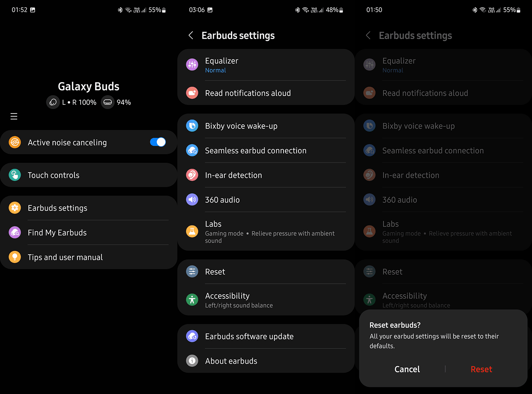Go back using the Earbuds settings arrow
This screenshot has width=532, height=394.
pos(191,35)
